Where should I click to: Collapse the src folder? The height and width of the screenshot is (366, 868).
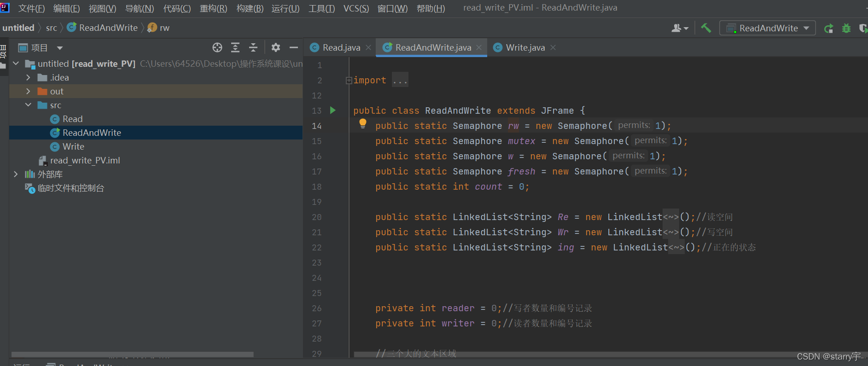pos(28,105)
